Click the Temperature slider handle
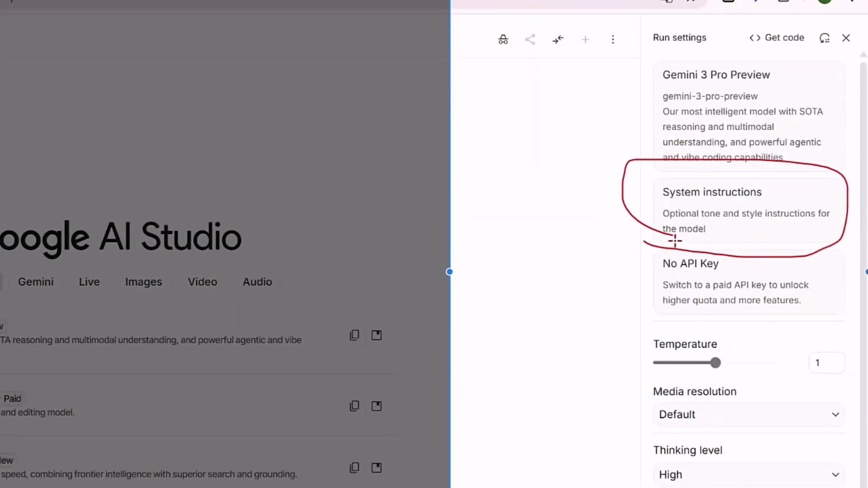This screenshot has height=488, width=868. click(715, 362)
